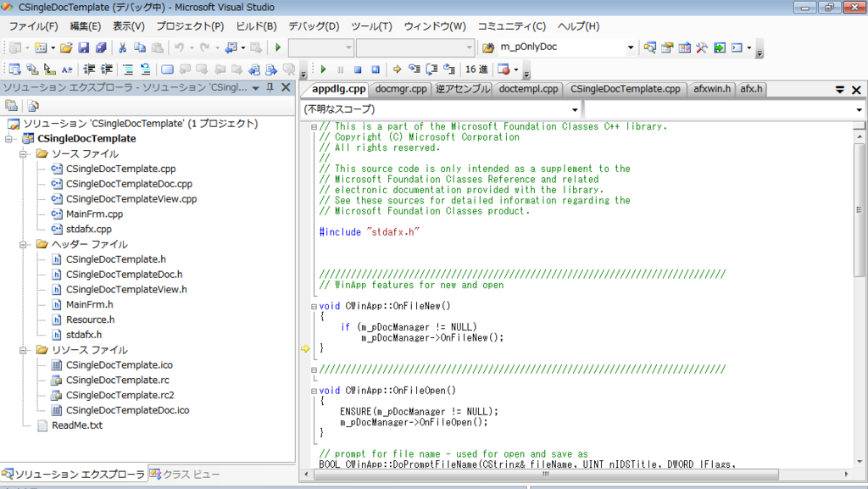
Task: Open the Command Window toolbar icon
Action: point(737,47)
